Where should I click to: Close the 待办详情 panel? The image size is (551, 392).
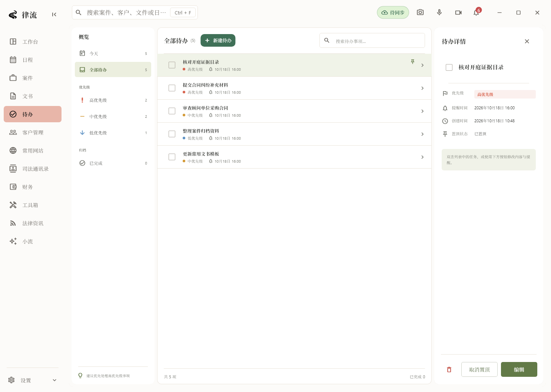click(x=527, y=41)
